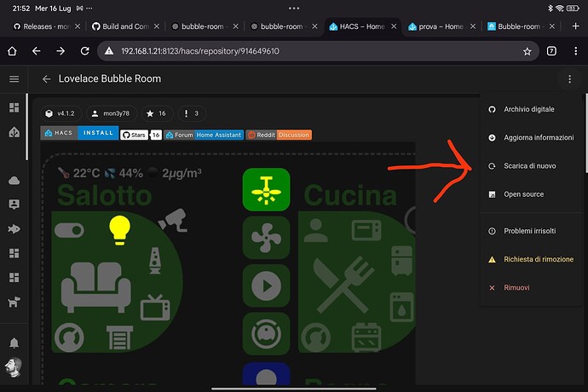Viewport: 588px width, 392px height.
Task: Open notifications bell in the sidebar
Action: tap(14, 343)
